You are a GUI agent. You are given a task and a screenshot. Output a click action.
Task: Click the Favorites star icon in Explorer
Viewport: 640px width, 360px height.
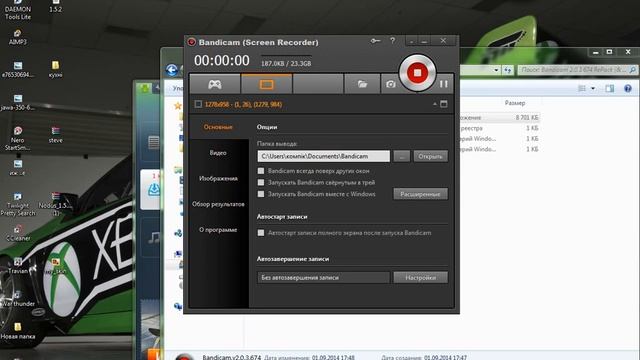click(x=178, y=106)
